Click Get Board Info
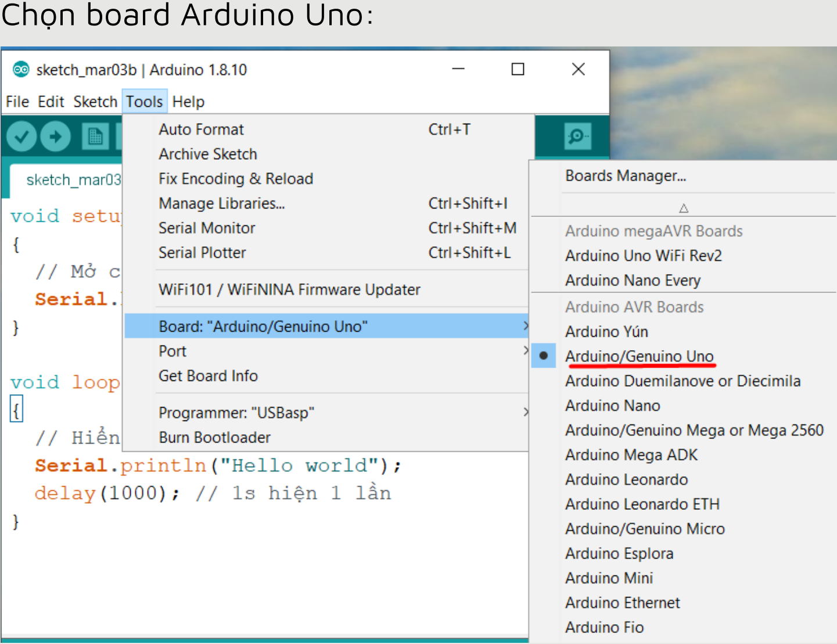The width and height of the screenshot is (837, 644). click(208, 376)
